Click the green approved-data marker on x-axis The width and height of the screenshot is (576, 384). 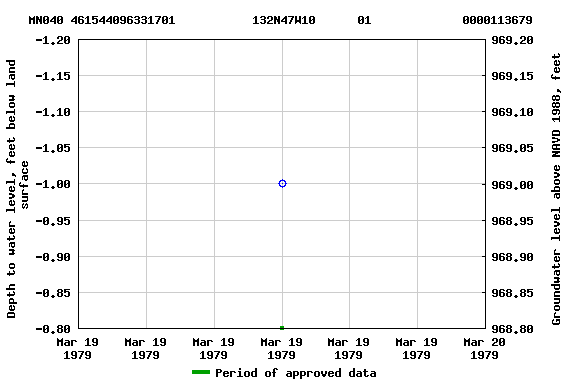tap(282, 328)
